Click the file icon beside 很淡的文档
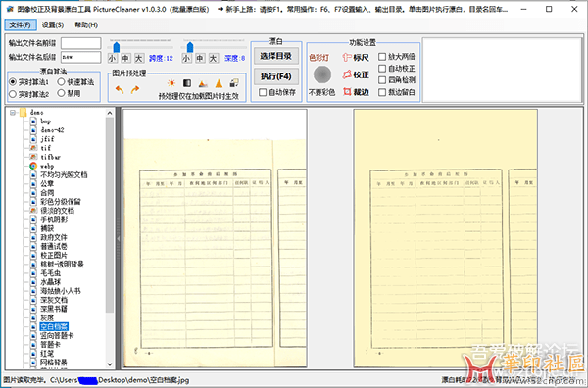 click(33, 211)
